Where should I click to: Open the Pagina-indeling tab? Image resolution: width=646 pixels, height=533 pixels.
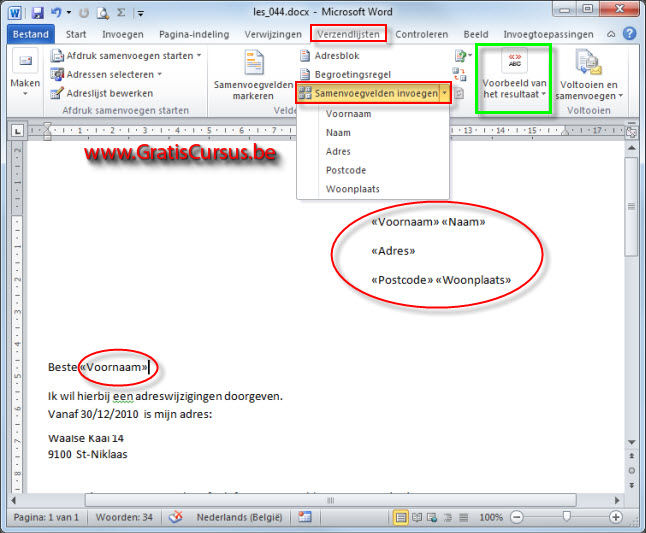pyautogui.click(x=194, y=34)
